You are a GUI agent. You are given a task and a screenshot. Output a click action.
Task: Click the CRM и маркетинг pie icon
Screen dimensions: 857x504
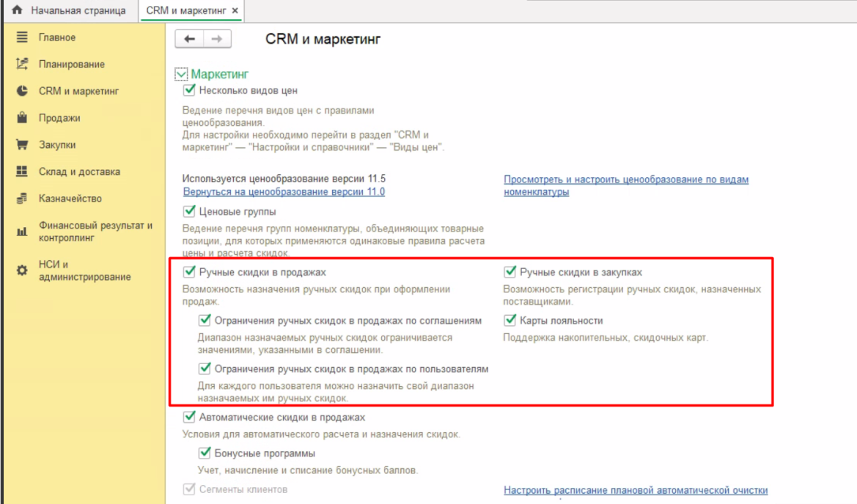(x=22, y=92)
